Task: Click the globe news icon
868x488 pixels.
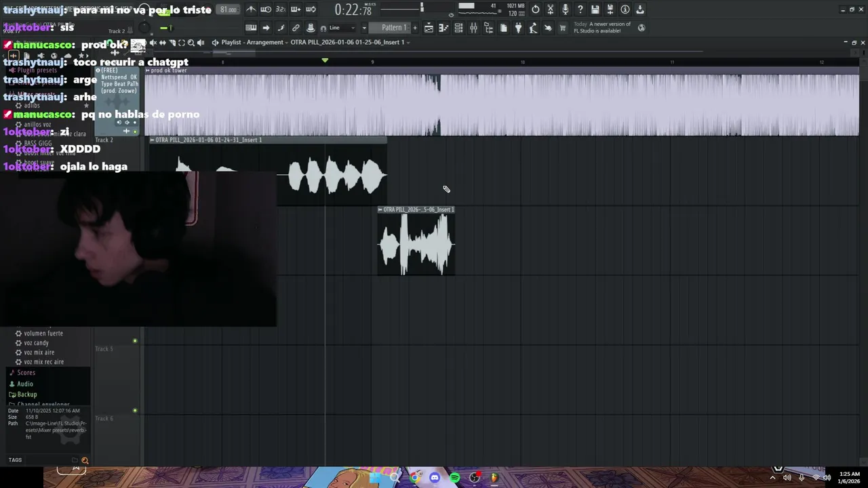Action: tap(642, 28)
